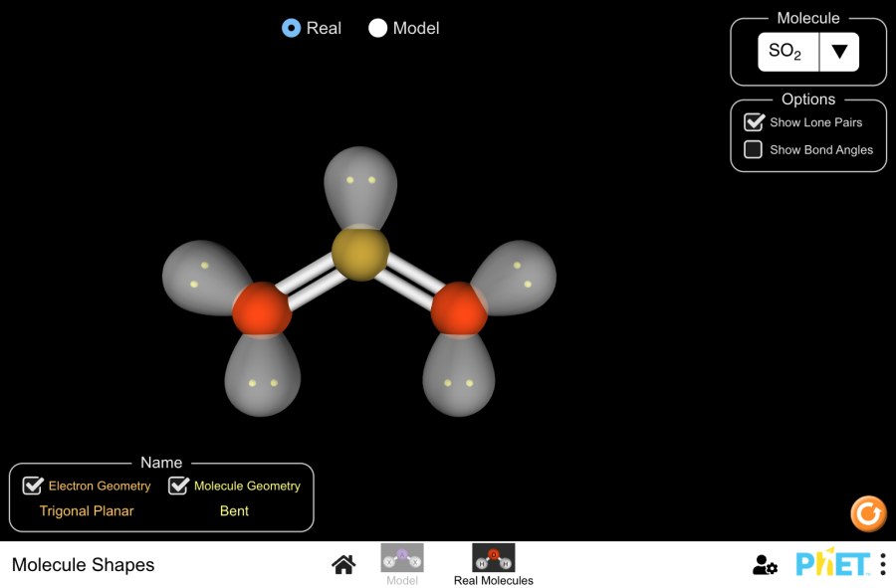Select the Real radio button
Viewport: 896px width, 588px height.
pyautogui.click(x=292, y=28)
